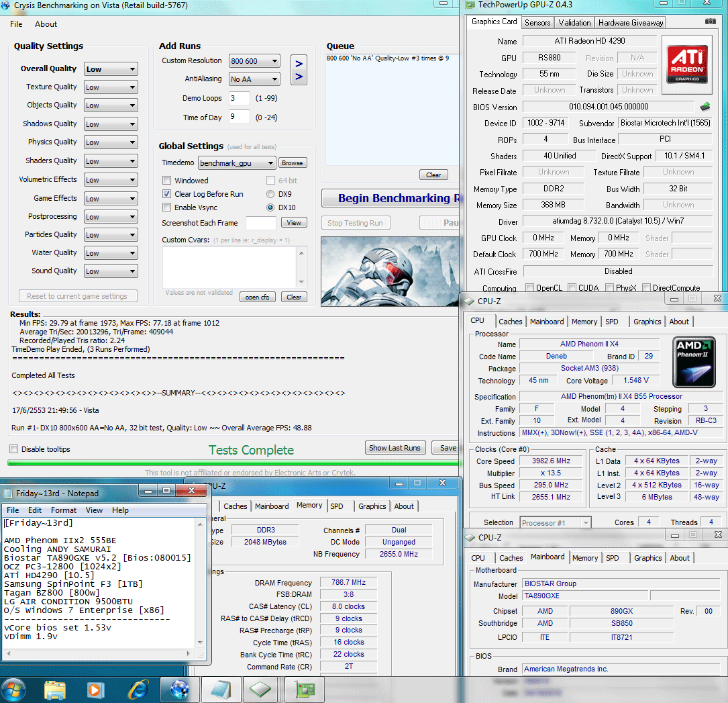Click the Show Last Runs button
The image size is (728, 703).
coord(395,448)
